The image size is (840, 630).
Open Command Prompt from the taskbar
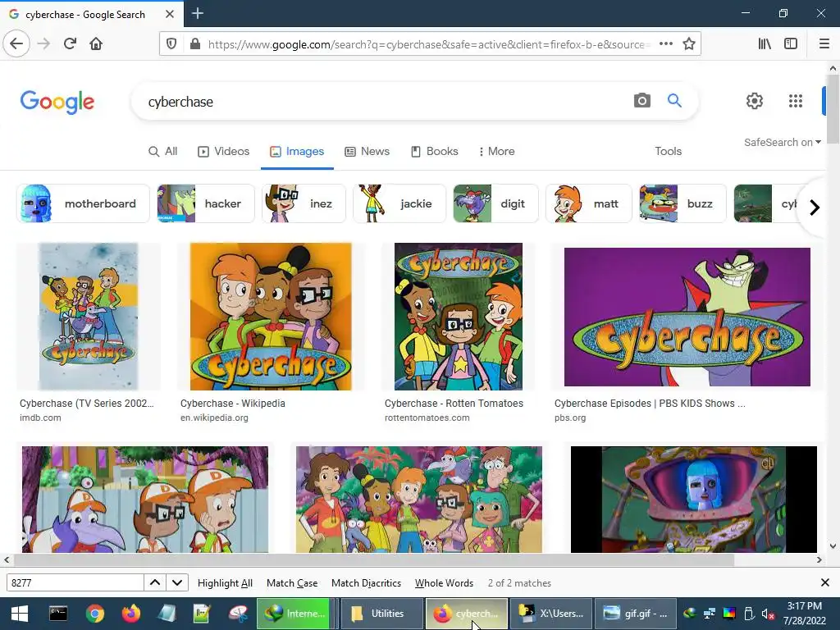coord(58,614)
